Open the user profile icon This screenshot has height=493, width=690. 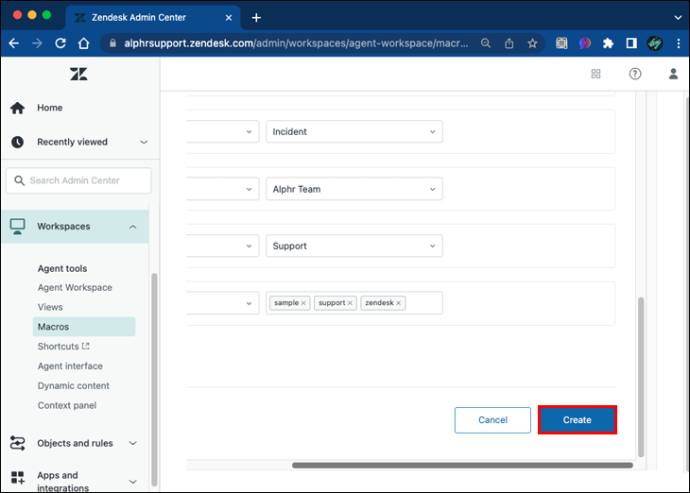673,74
